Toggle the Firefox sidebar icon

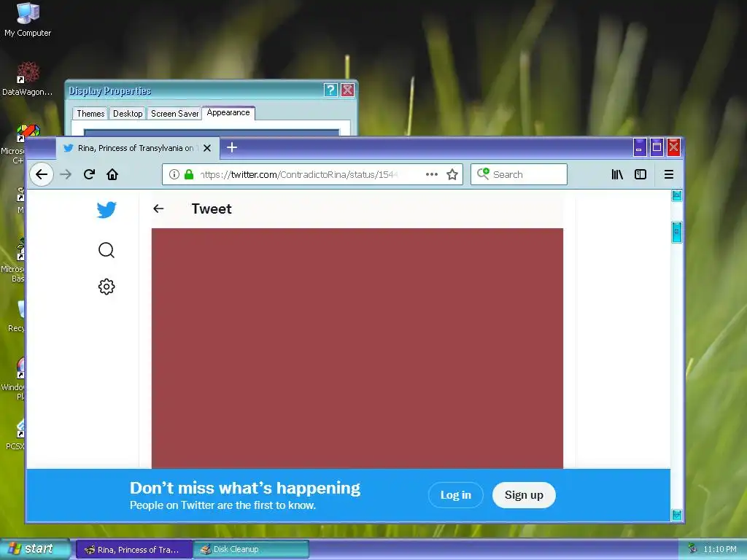[640, 174]
